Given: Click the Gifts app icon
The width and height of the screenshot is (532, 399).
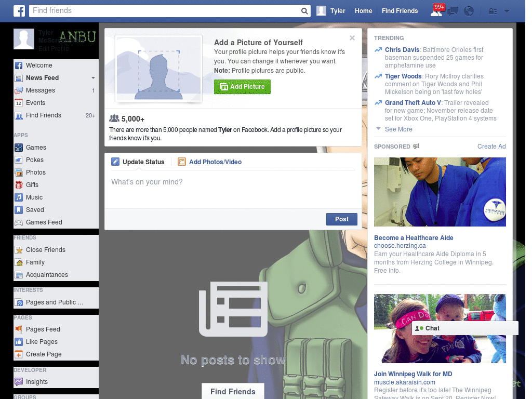Looking at the screenshot, I should coord(19,185).
